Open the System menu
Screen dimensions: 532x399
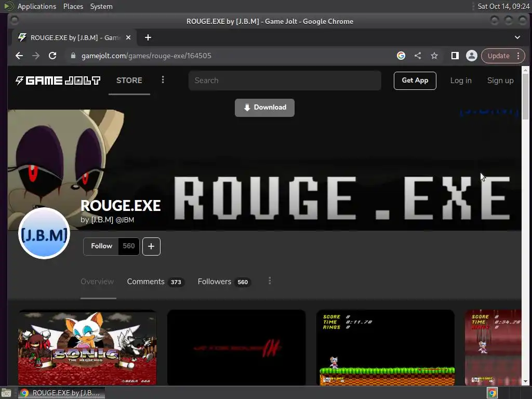coord(101,6)
